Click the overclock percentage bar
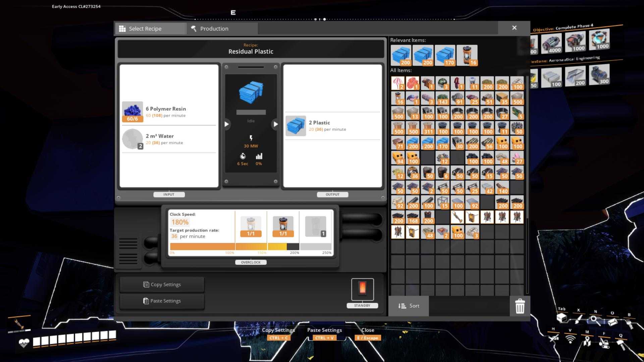Image resolution: width=644 pixels, height=362 pixels. [251, 247]
